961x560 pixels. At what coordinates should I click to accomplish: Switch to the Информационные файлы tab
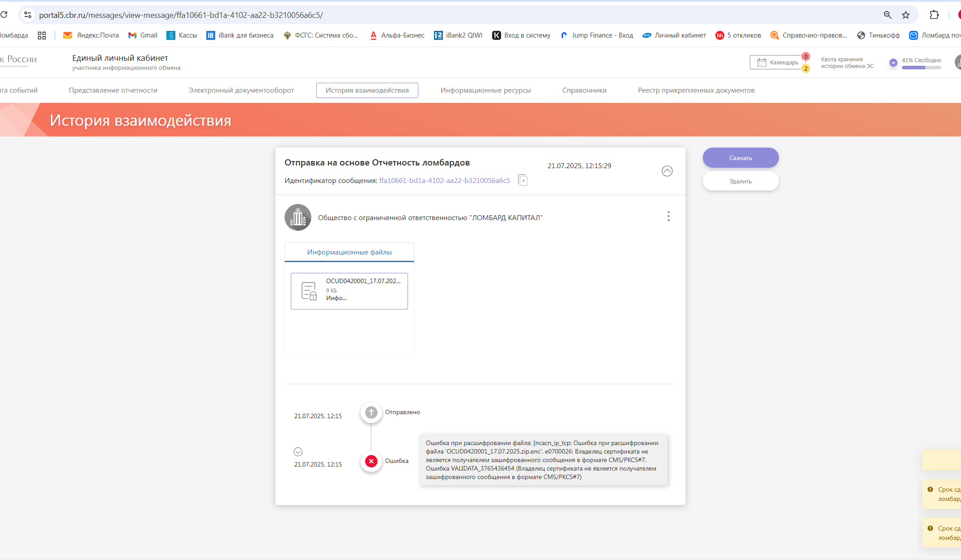349,252
